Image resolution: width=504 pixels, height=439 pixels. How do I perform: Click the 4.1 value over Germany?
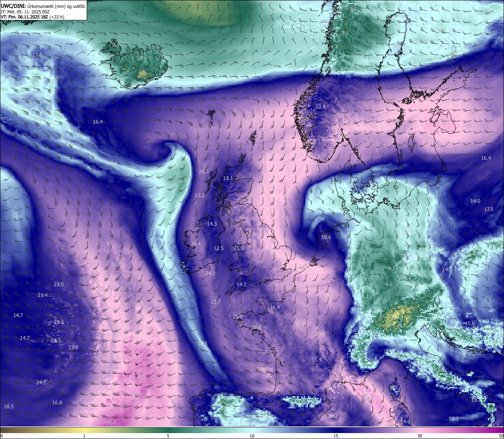392,269
